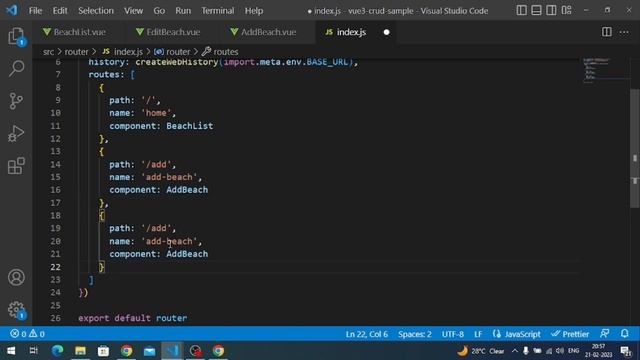Screen dimensions: 640x360
Task: Toggle the primary side bar layout
Action: tap(521, 10)
